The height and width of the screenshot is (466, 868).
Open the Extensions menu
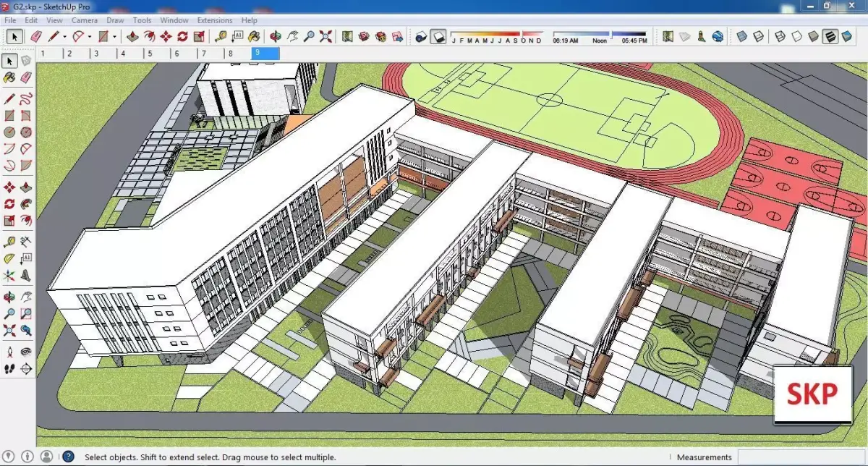[215, 20]
